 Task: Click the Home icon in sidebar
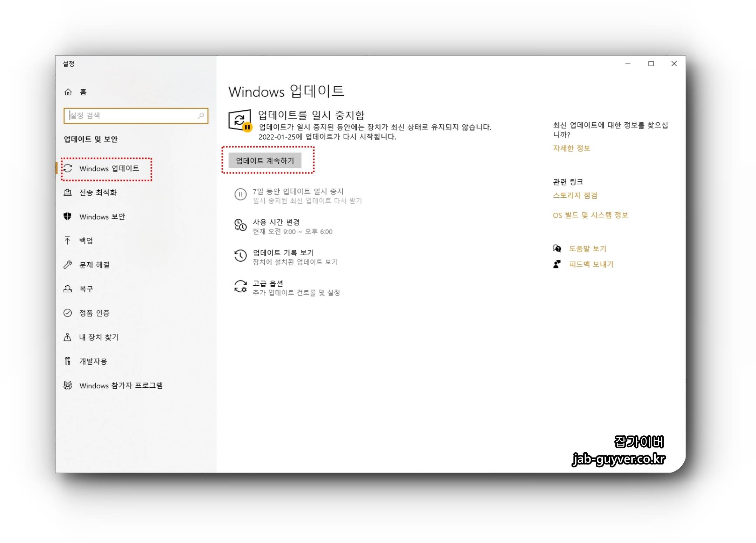[x=68, y=92]
